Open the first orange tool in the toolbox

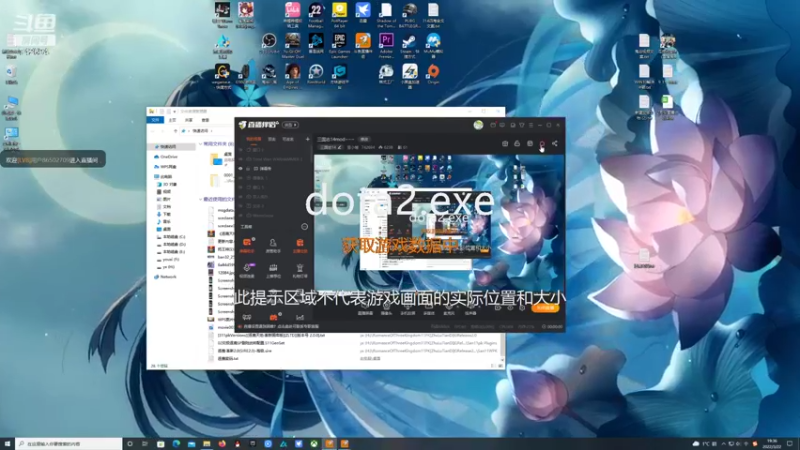(247, 245)
